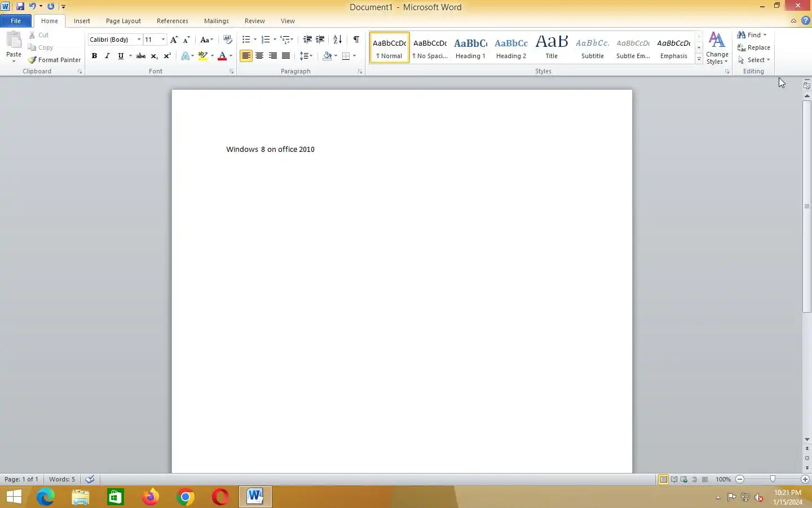Expand the Styles gallery More arrow

click(x=699, y=59)
